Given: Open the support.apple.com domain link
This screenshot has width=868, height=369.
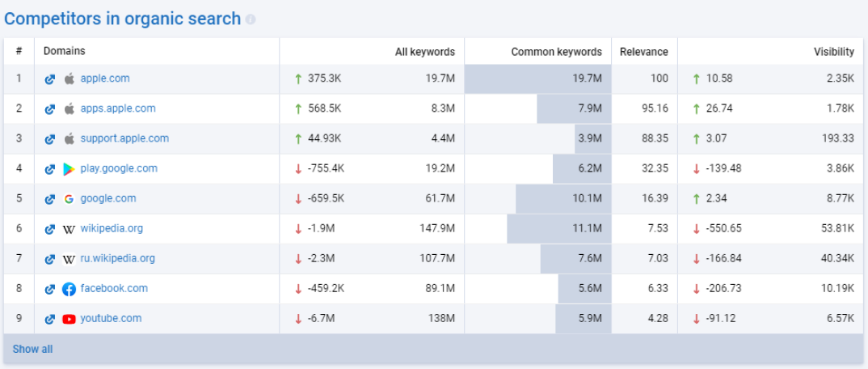Looking at the screenshot, I should (124, 138).
